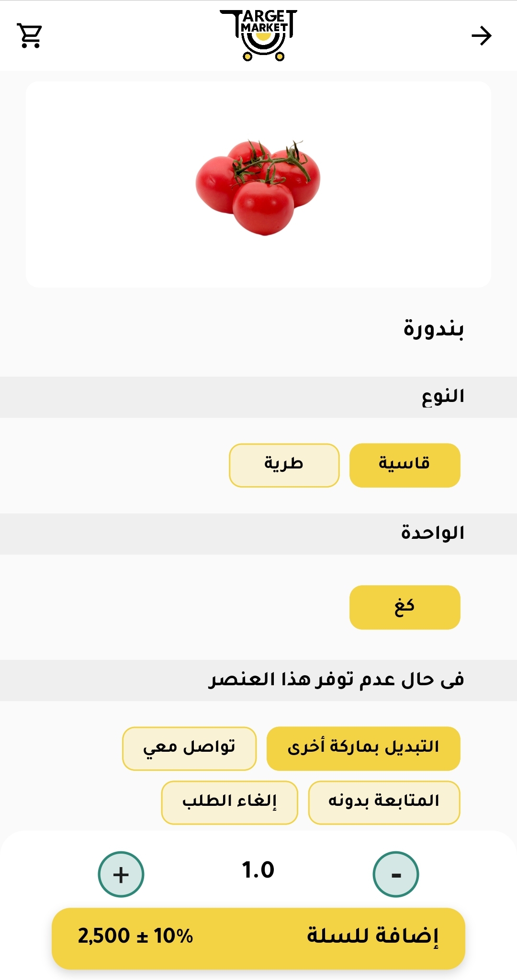Tap the بندورة product title
This screenshot has height=980, width=517.
433,329
